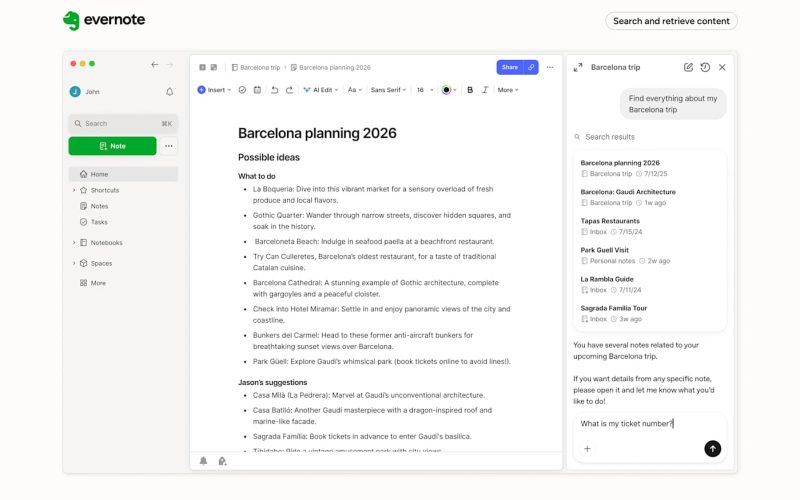Expand the Spaces chevron
The height and width of the screenshot is (500, 800).
point(73,263)
